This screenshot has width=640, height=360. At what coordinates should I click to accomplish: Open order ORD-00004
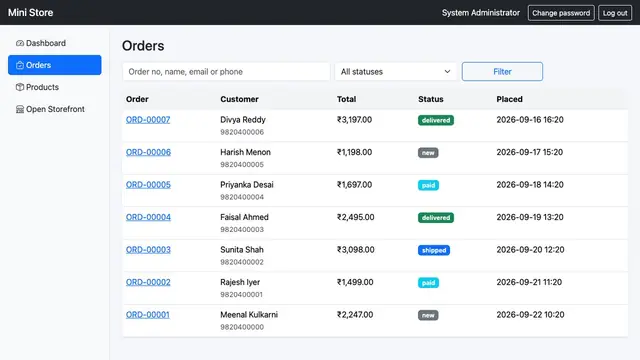(x=148, y=217)
